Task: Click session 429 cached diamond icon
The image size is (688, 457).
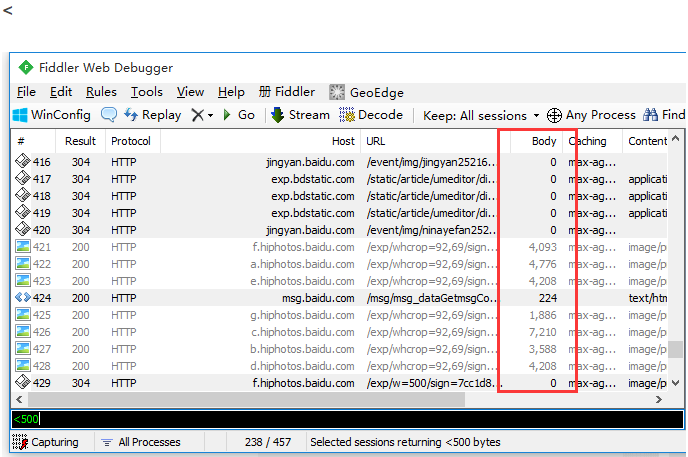Action: [x=22, y=382]
